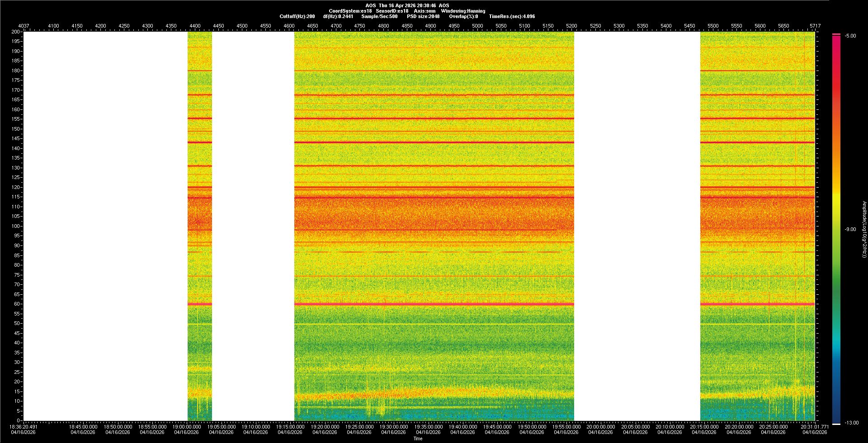Click the CoordSystem:es18 label
This screenshot has height=443, width=868.
pos(350,11)
